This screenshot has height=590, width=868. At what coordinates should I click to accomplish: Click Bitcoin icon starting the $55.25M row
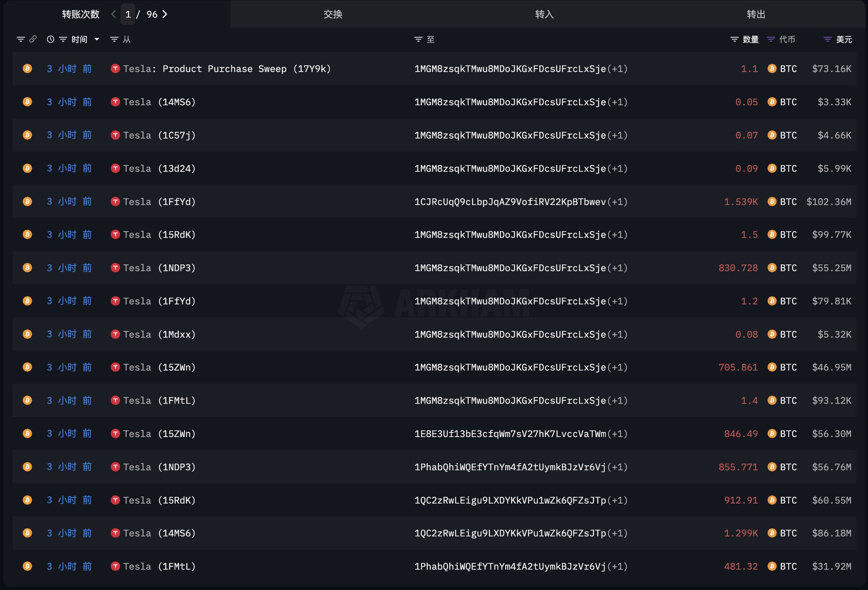pyautogui.click(x=28, y=268)
